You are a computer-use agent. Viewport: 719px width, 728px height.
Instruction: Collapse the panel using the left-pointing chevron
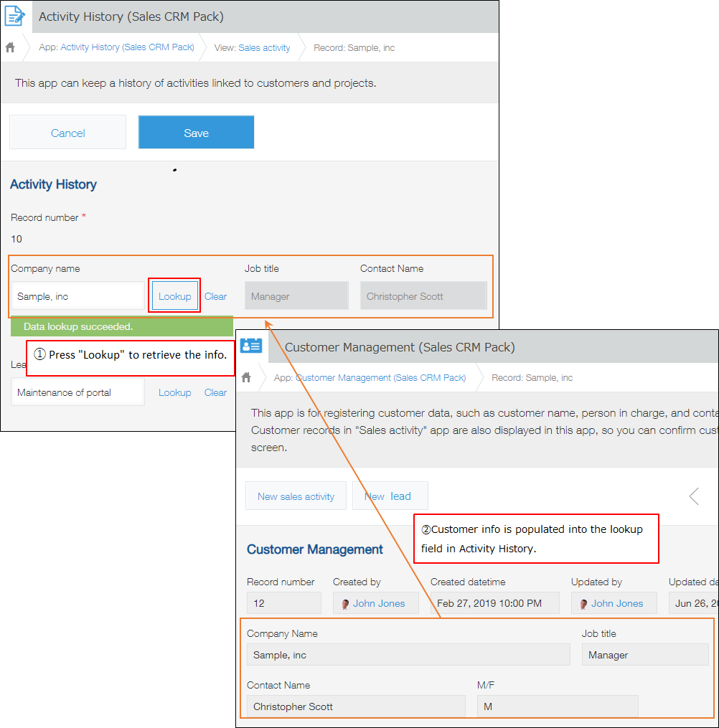click(x=692, y=495)
